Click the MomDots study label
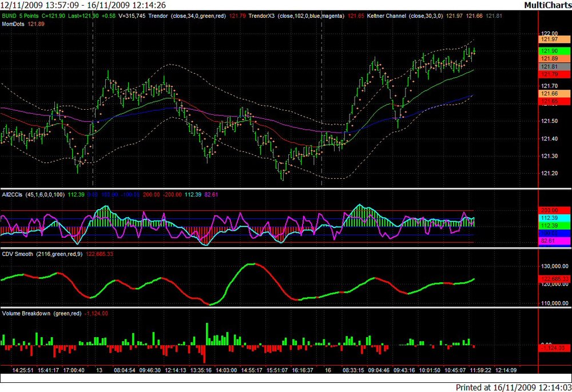The image size is (572, 392). (x=13, y=24)
